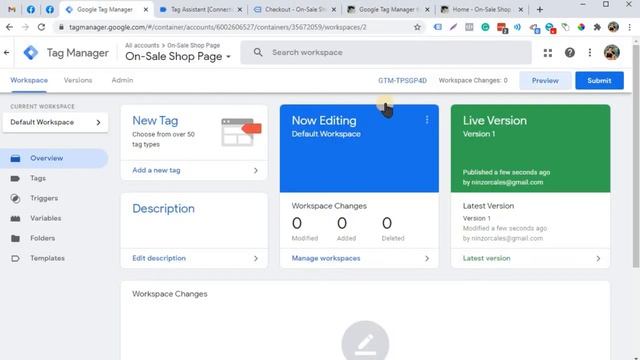
Task: Go back in browser history
Action: [9, 27]
